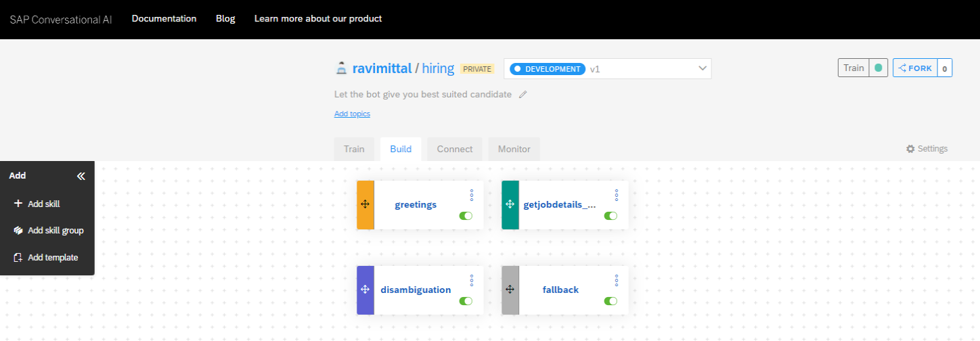Click the move handle on disambiguation skill
This screenshot has width=980, height=341.
(365, 290)
